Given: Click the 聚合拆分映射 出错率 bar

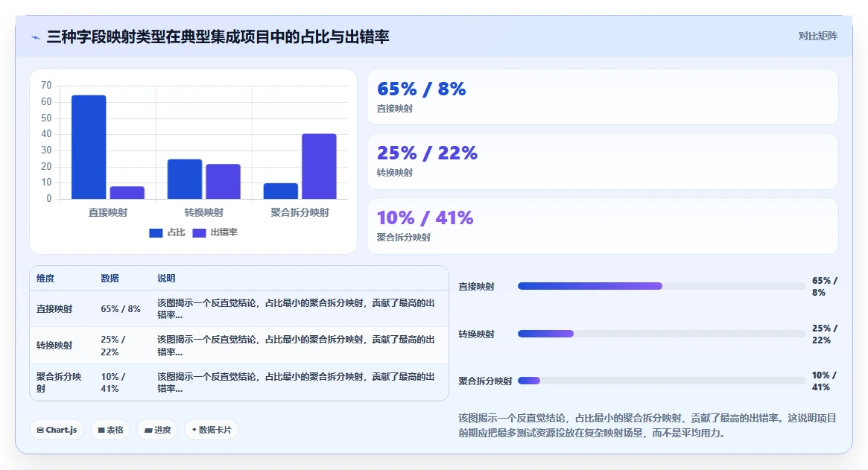Looking at the screenshot, I should (319, 166).
